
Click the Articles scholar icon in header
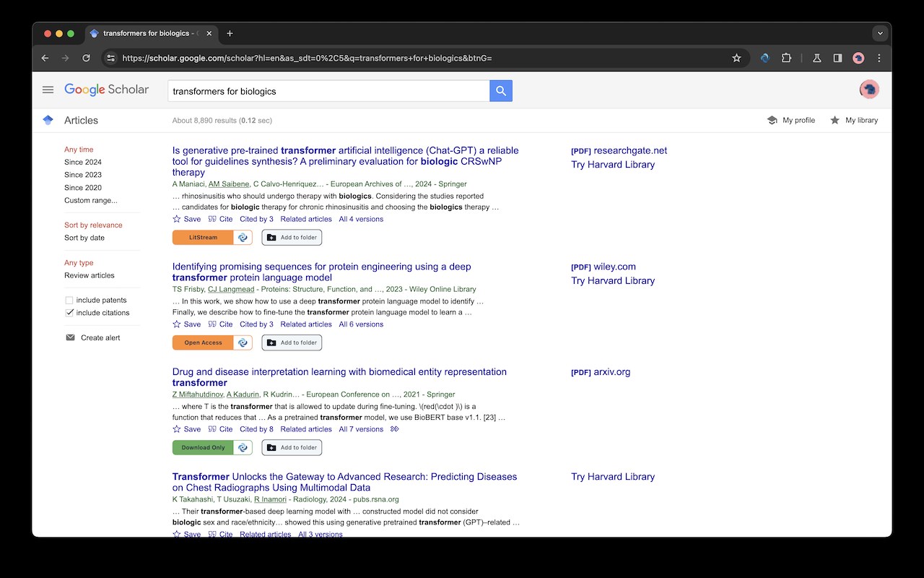(48, 120)
